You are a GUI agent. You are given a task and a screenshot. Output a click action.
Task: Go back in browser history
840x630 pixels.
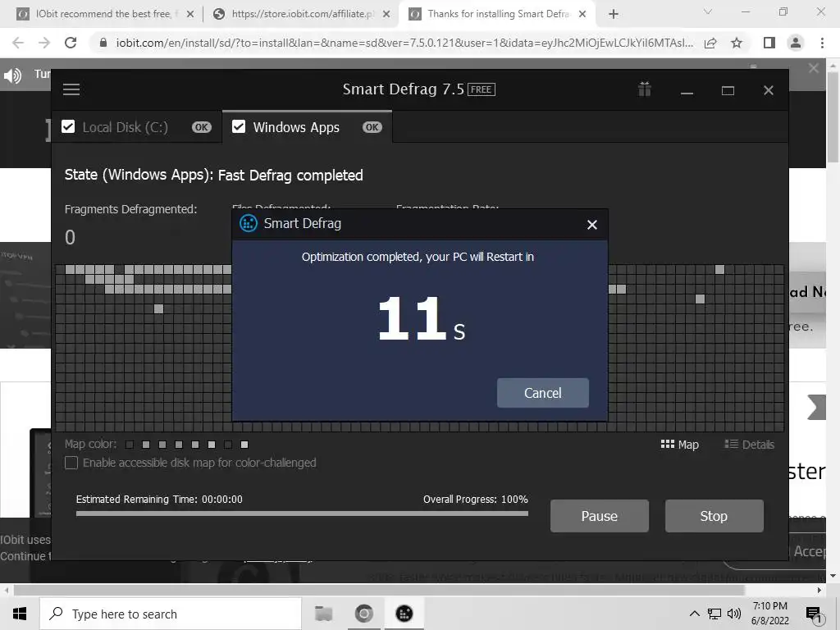pyautogui.click(x=18, y=43)
